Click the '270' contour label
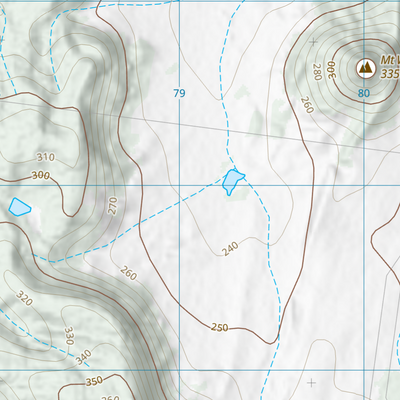400x400 pixels. point(113,206)
